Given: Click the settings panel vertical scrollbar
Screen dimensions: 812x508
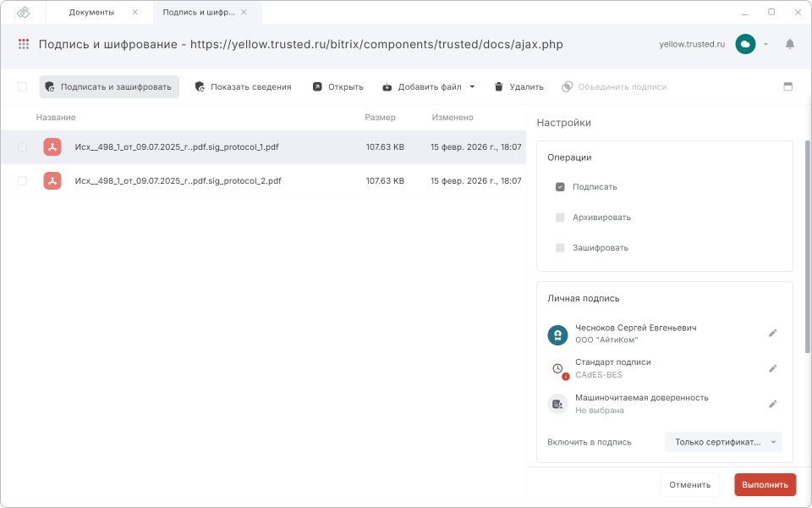Looking at the screenshot, I should point(807,254).
